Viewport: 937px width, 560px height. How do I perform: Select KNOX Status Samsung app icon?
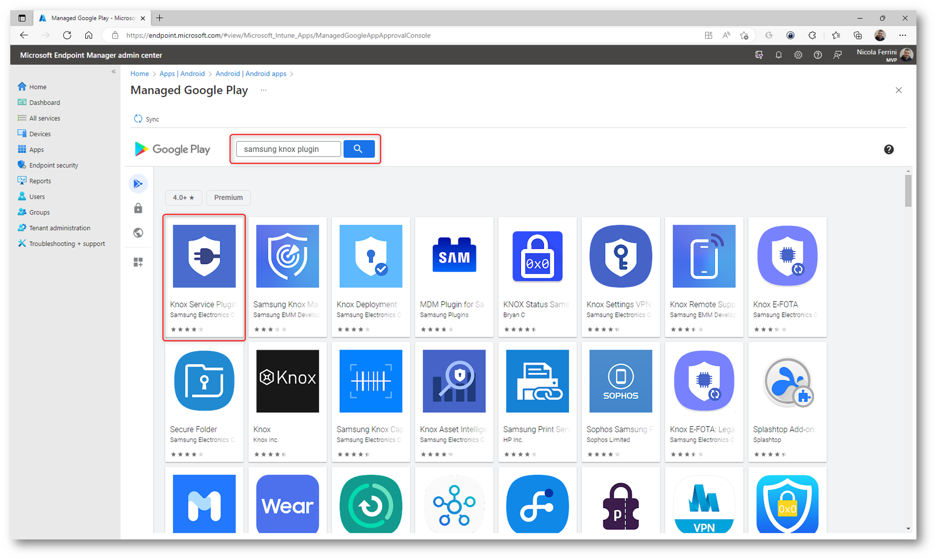(537, 256)
